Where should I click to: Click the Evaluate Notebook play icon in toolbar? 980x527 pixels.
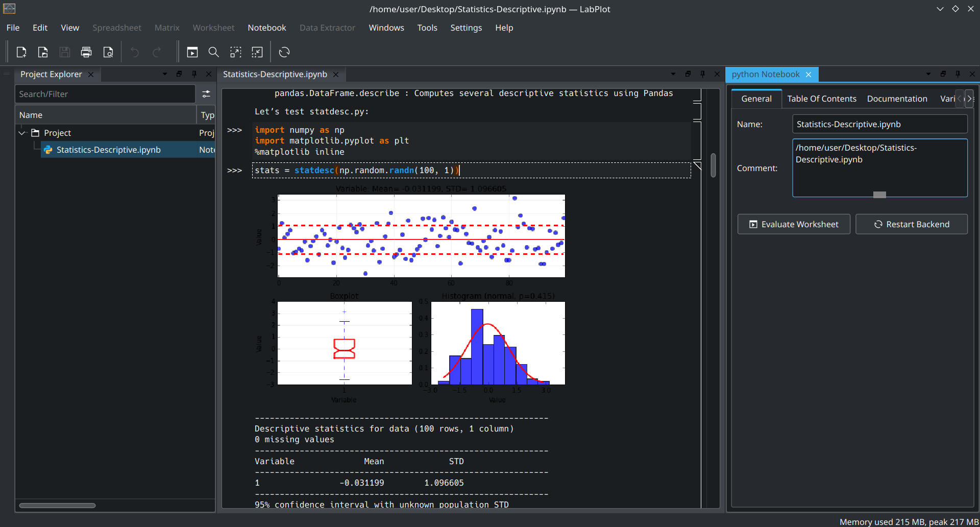tap(192, 52)
